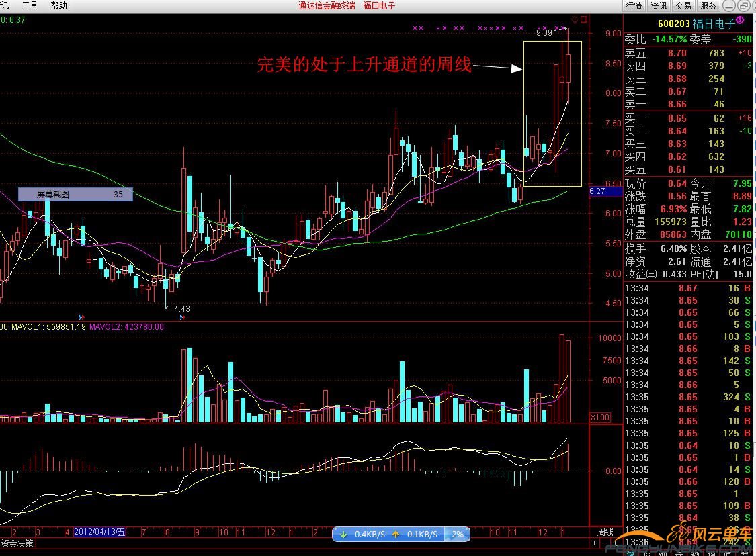756x556 pixels.
Task: Click the 2% usage indicator in widget
Action: tap(458, 535)
